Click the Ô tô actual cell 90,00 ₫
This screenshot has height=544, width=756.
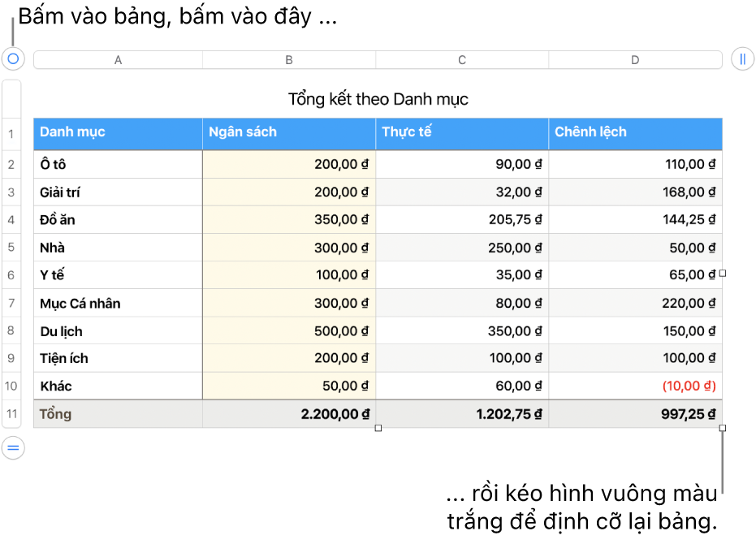462,165
